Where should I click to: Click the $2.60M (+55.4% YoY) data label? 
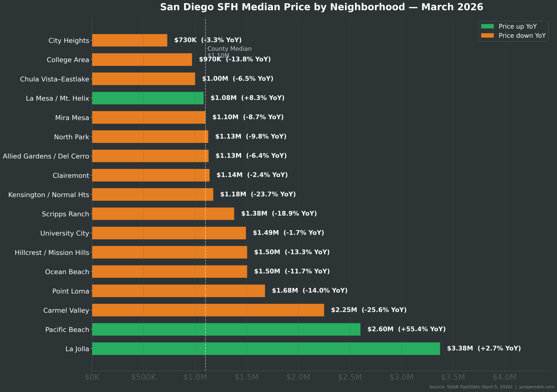pyautogui.click(x=406, y=329)
